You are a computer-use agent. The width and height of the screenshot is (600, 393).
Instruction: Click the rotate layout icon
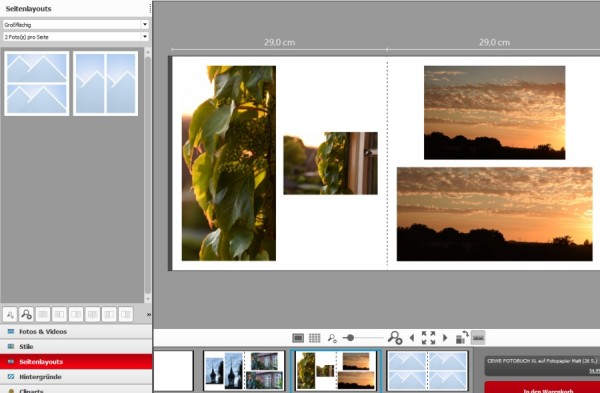tap(462, 338)
